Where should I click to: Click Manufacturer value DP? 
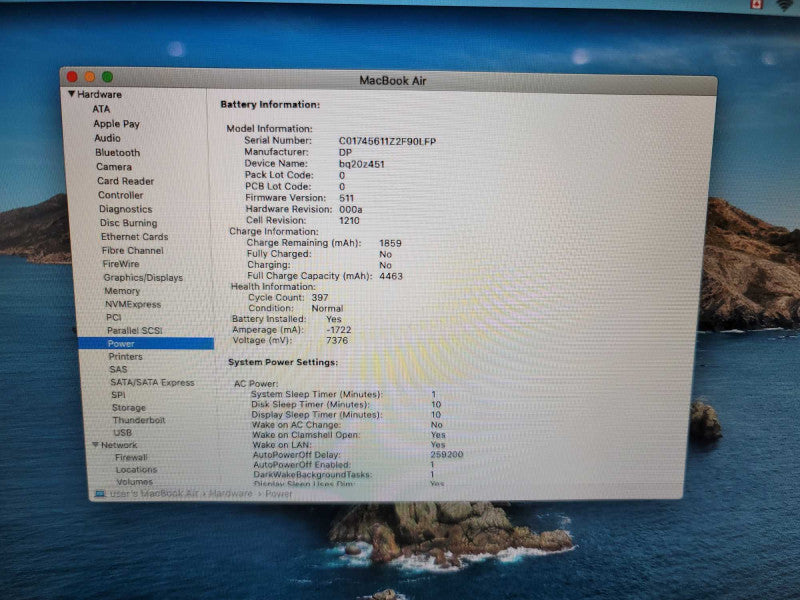345,152
